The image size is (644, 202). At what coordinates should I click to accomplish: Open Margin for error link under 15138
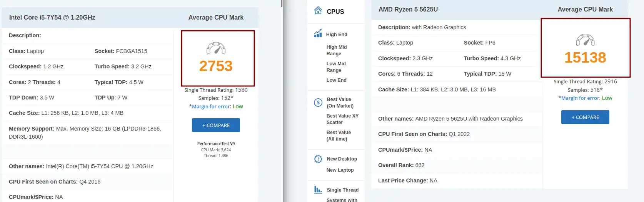581,98
